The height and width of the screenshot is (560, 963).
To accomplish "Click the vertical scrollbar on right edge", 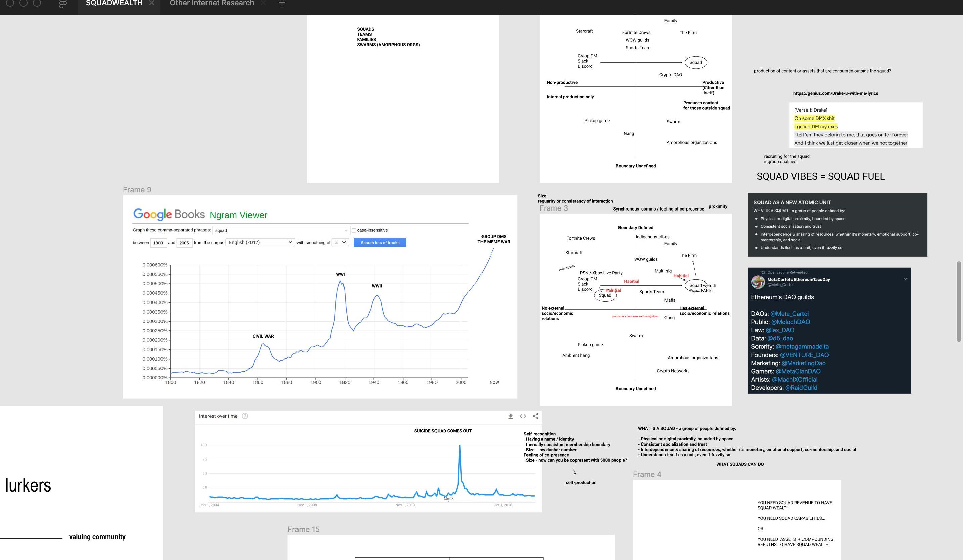I will point(958,302).
